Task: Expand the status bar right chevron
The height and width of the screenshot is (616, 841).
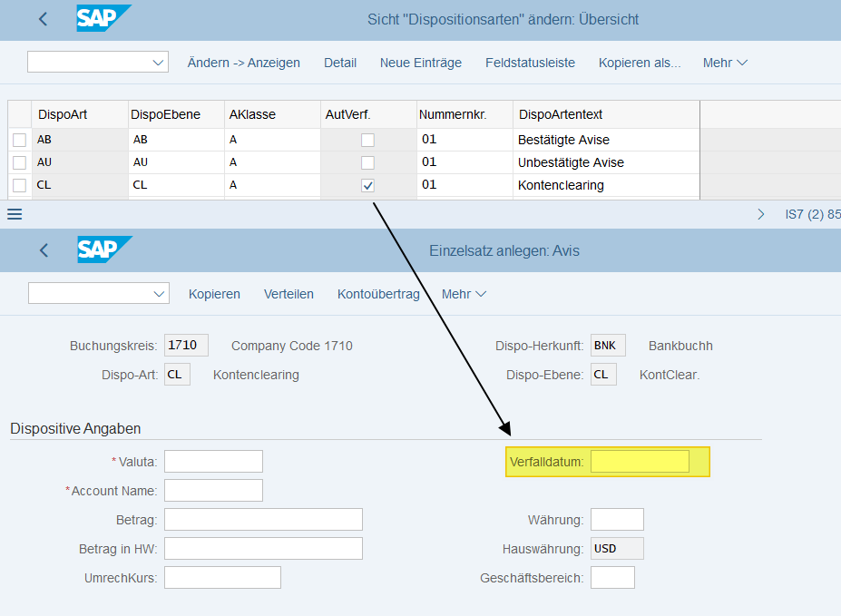Action: 760,215
